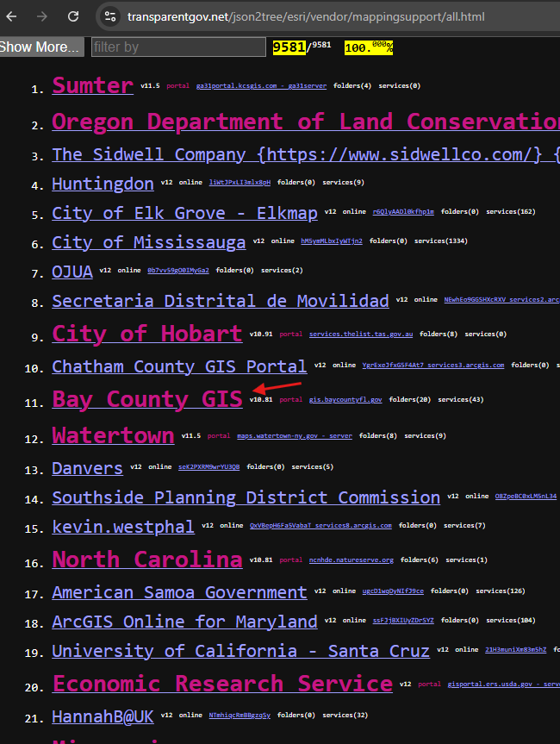Open gisportal.ers.usda.gov link

click(x=504, y=685)
